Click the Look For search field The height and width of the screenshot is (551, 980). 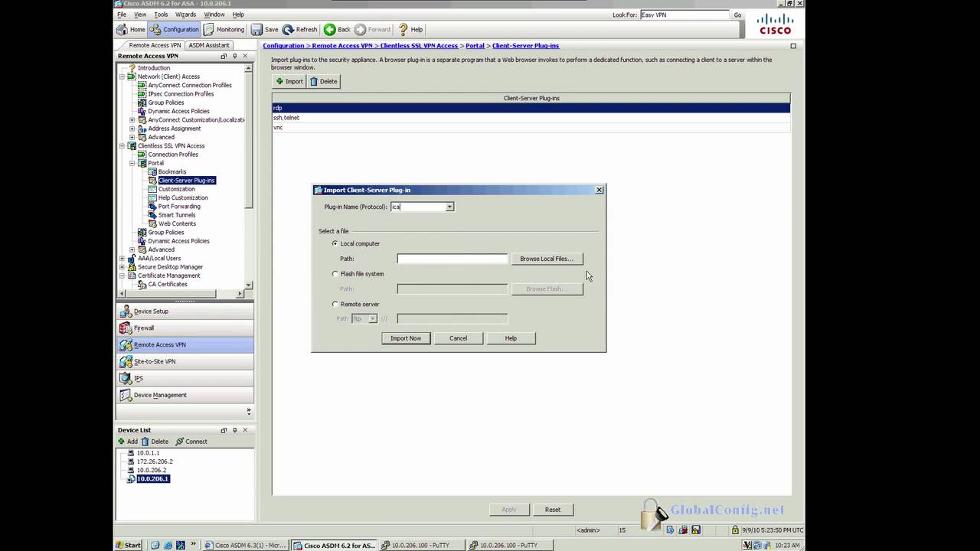(684, 15)
